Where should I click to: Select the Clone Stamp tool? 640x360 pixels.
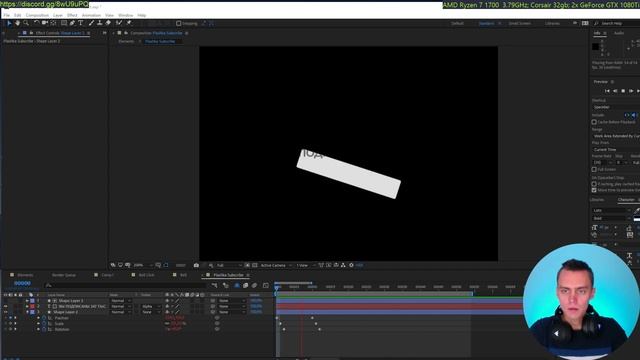click(100, 23)
